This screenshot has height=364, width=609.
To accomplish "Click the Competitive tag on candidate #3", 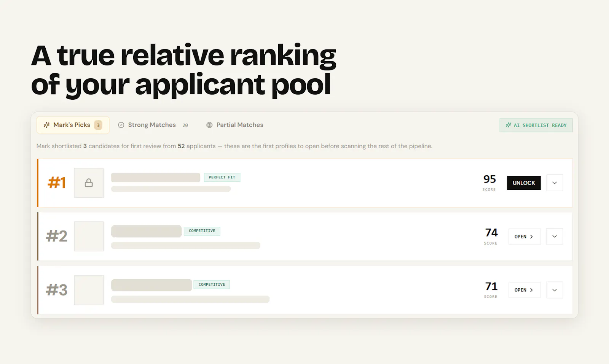I will [x=212, y=285].
